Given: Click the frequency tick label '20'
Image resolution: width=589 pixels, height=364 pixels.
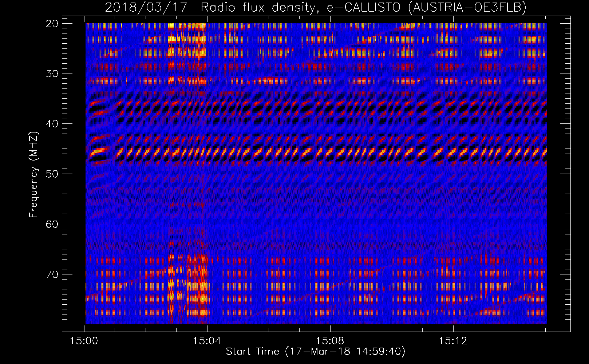Looking at the screenshot, I should coord(52,24).
